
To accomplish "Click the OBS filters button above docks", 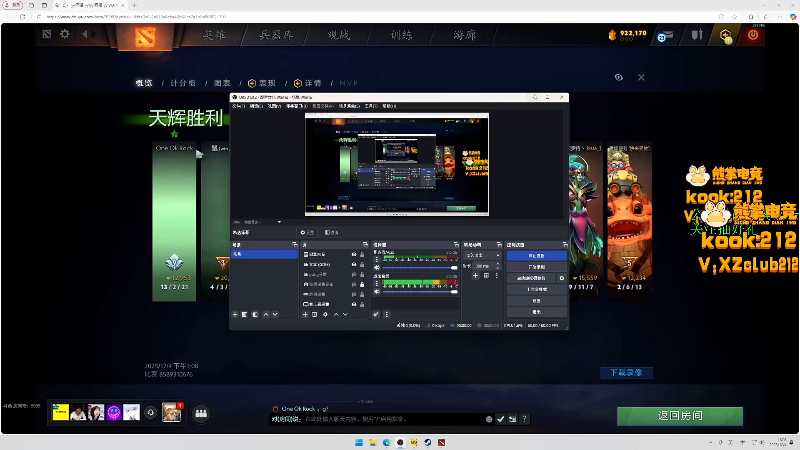I will (x=332, y=233).
